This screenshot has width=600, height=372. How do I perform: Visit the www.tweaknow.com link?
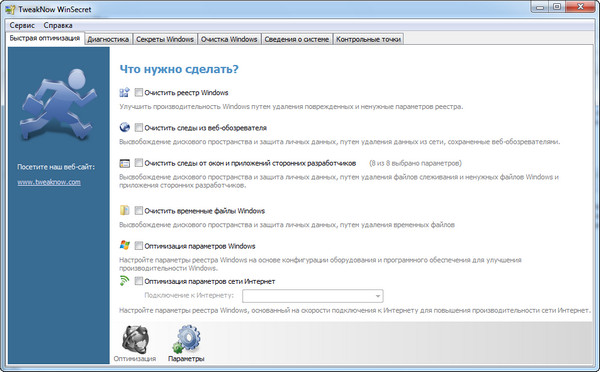click(49, 182)
